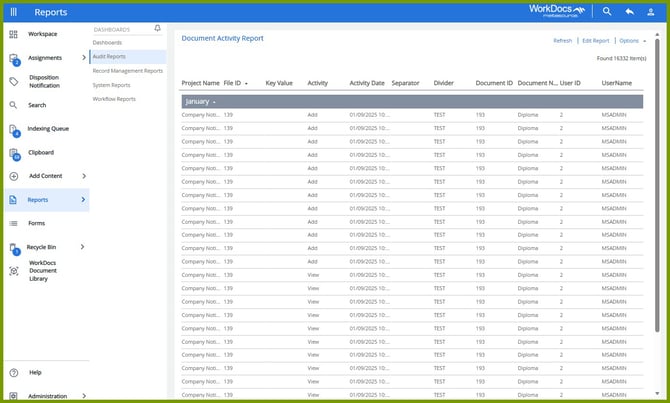Image resolution: width=670 pixels, height=403 pixels.
Task: Click the scrollbar down arrow
Action: click(657, 394)
